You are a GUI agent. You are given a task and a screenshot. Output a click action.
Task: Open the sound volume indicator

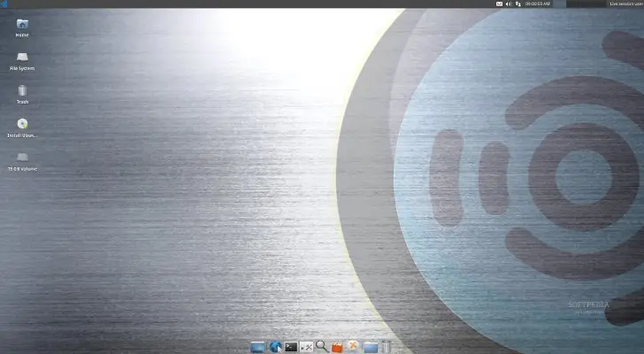coord(509,4)
